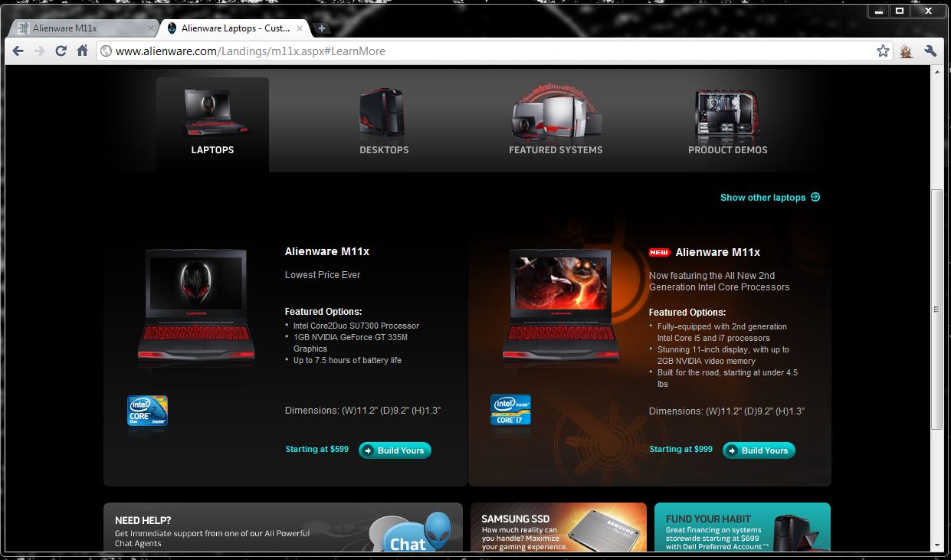Click the page scrollbar up arrow
951x560 pixels.
(937, 71)
